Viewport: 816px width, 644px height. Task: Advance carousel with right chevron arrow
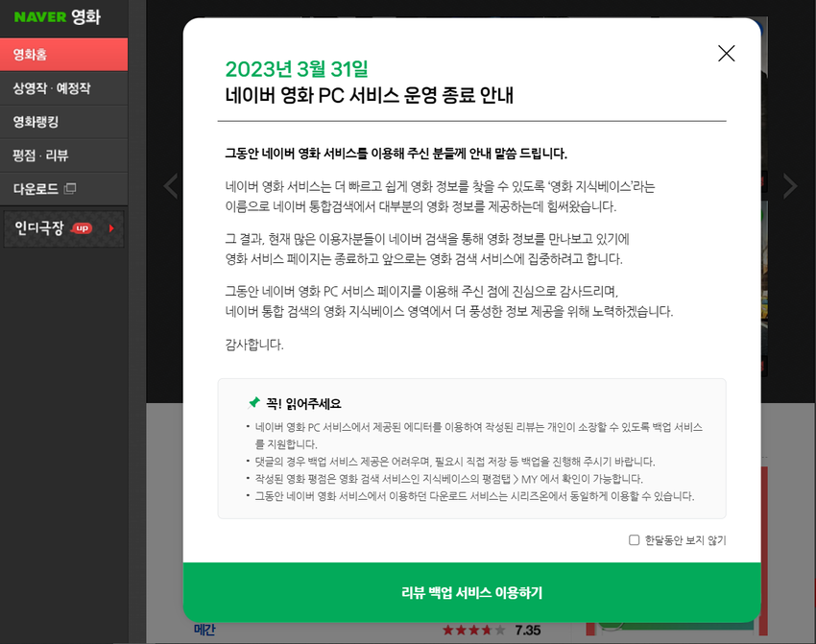(x=789, y=186)
